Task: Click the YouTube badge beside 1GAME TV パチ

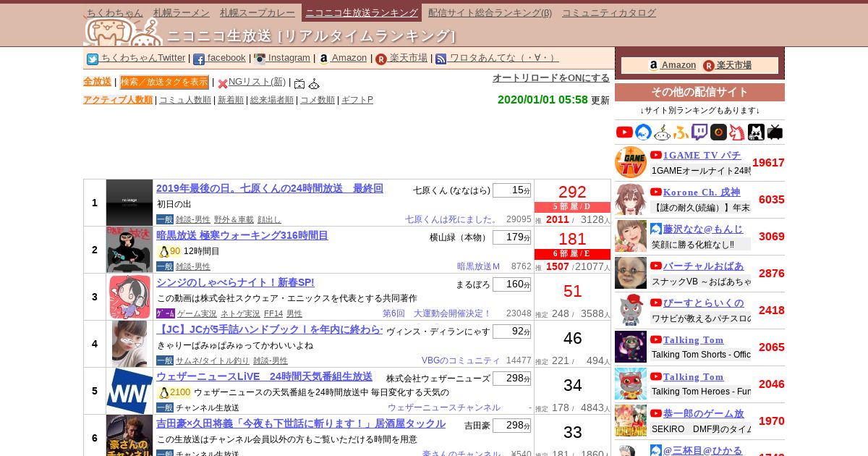Action: (656, 155)
